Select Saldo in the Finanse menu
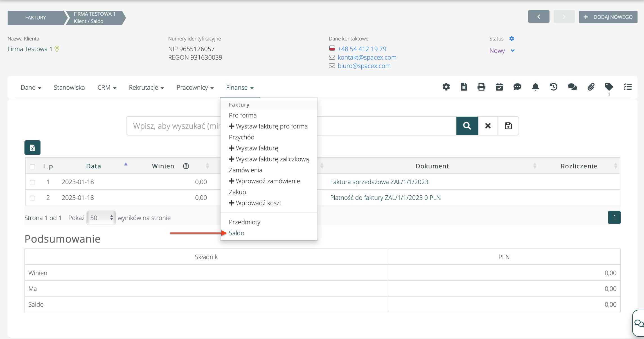 237,233
